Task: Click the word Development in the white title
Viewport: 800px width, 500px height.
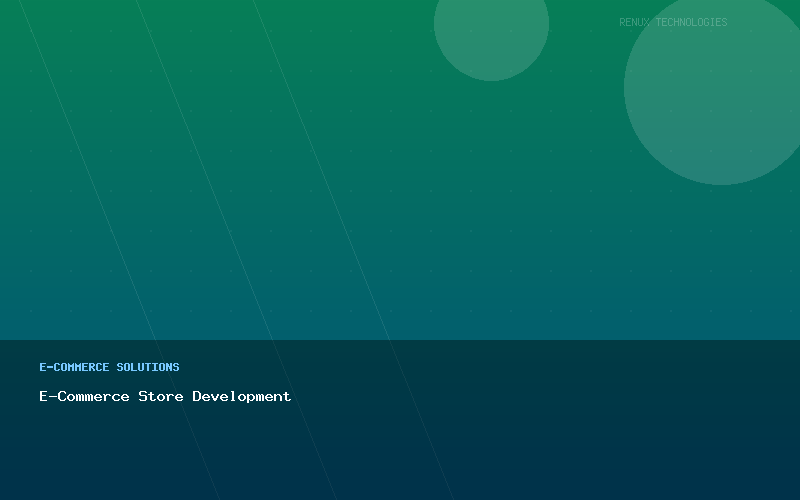Action: [x=242, y=397]
